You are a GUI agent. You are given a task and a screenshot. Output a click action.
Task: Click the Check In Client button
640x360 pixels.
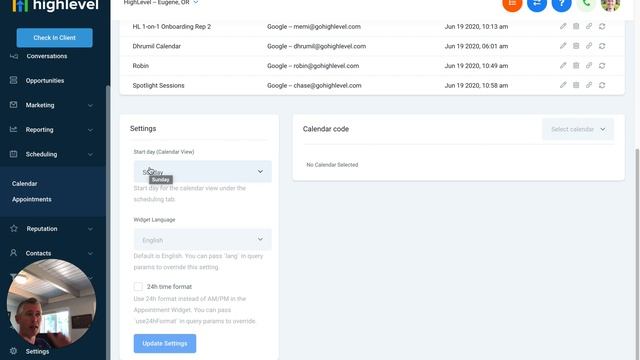tap(54, 38)
